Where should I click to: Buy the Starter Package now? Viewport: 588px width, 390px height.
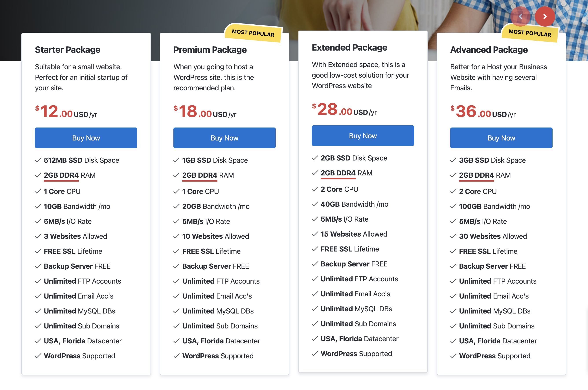coord(86,138)
